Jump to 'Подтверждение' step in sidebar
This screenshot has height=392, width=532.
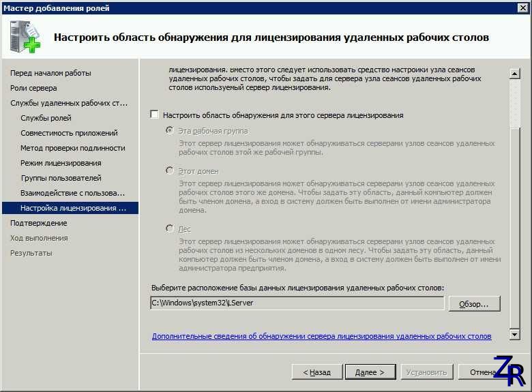(x=38, y=223)
